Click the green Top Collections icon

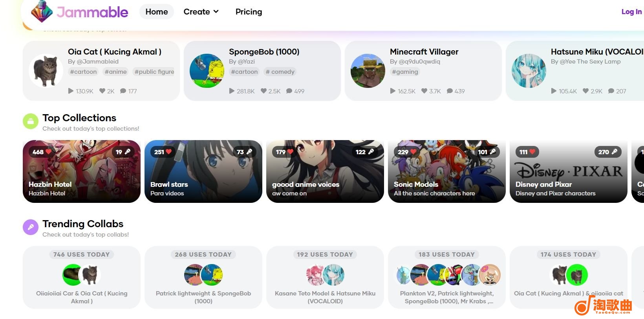coord(31,122)
